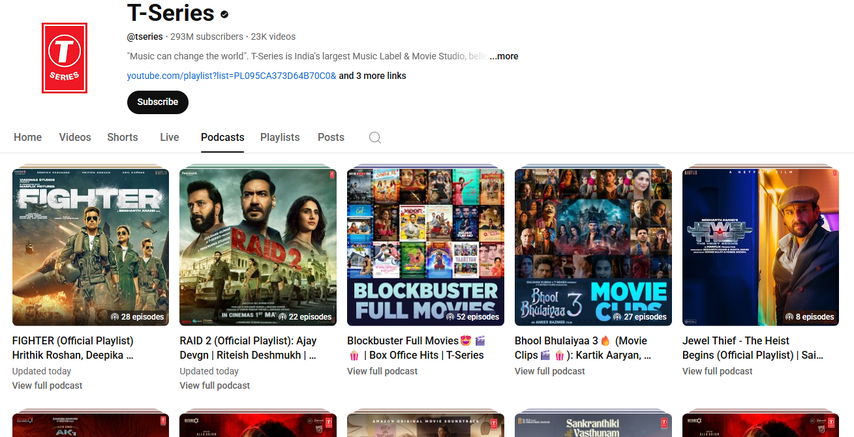Open the Blockbuster Full Movies thumbnail
Screen dimensions: 854x437
pyautogui.click(x=425, y=247)
